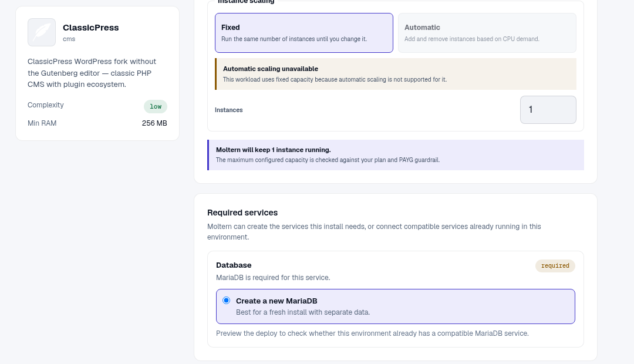634x364 pixels.
Task: Click the 256 MB Min RAM value
Action: [x=154, y=123]
